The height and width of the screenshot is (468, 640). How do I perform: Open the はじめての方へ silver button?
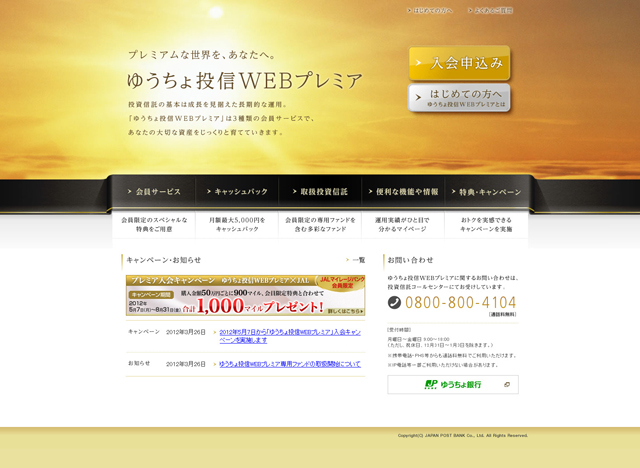point(459,98)
